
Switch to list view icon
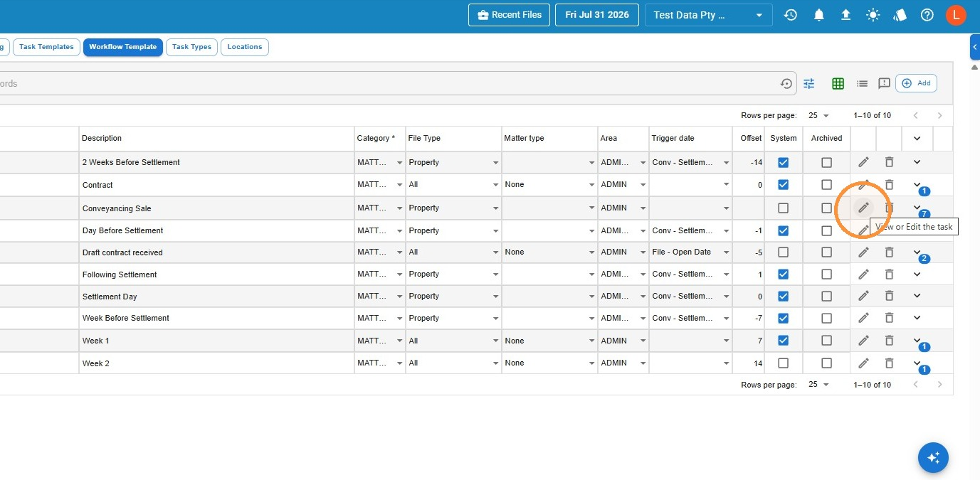tap(862, 83)
